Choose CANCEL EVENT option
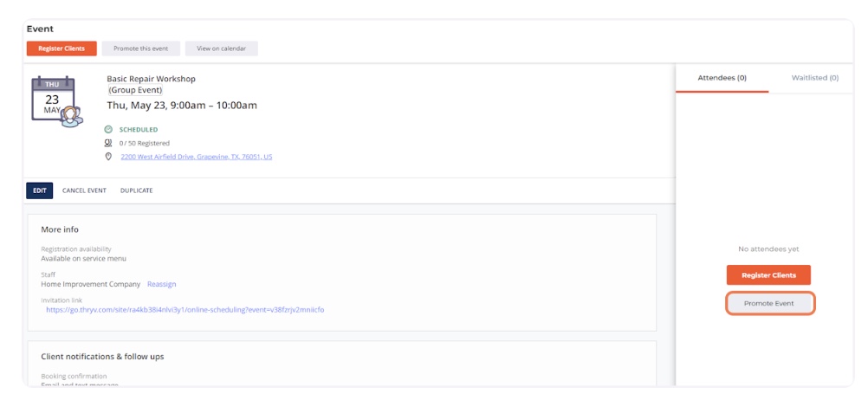 click(84, 190)
